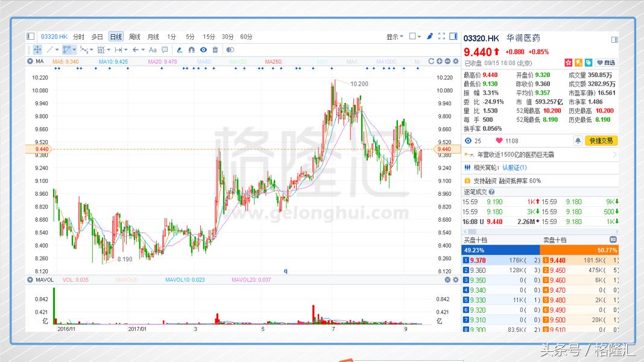Expand the ruler tool dropdown arrow
The width and height of the screenshot is (644, 362).
click(x=125, y=49)
